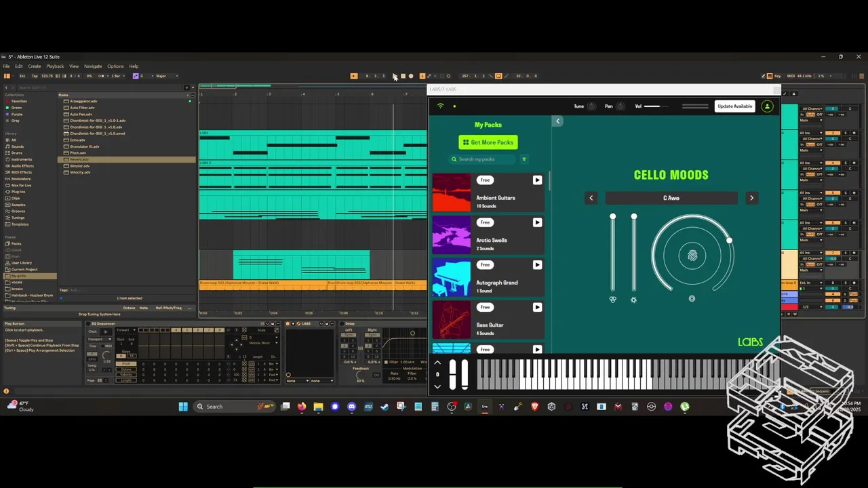Play preview of Autograph Grand pack

(537, 265)
